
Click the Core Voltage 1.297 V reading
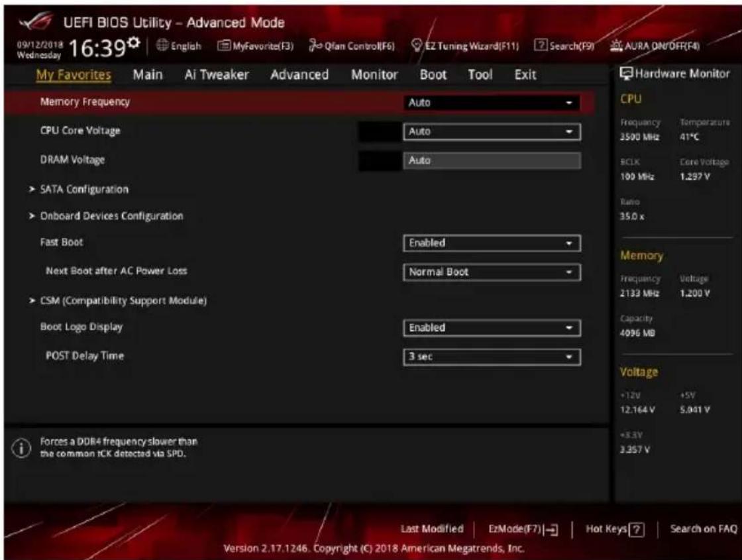[695, 177]
